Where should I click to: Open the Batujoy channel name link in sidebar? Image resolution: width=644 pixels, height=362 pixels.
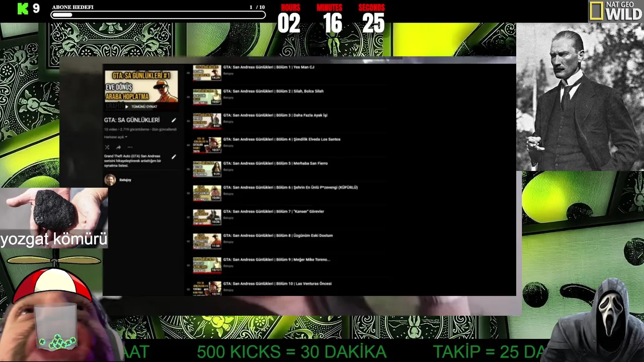coord(125,180)
